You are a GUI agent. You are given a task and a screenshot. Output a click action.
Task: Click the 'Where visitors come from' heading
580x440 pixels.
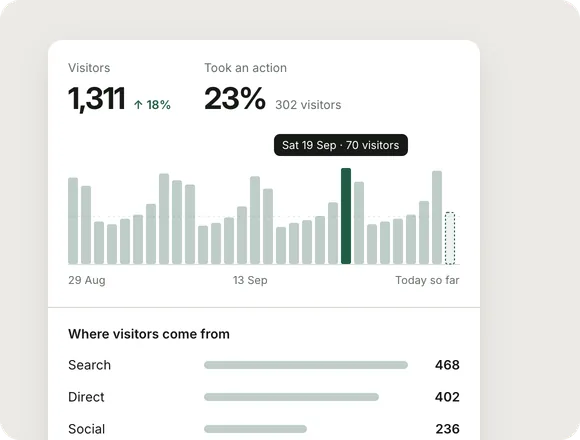149,334
